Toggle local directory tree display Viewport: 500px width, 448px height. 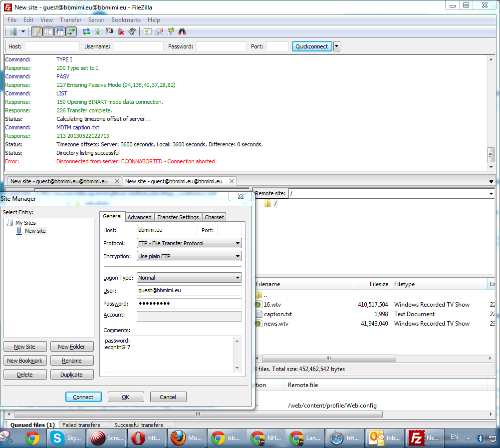point(48,31)
